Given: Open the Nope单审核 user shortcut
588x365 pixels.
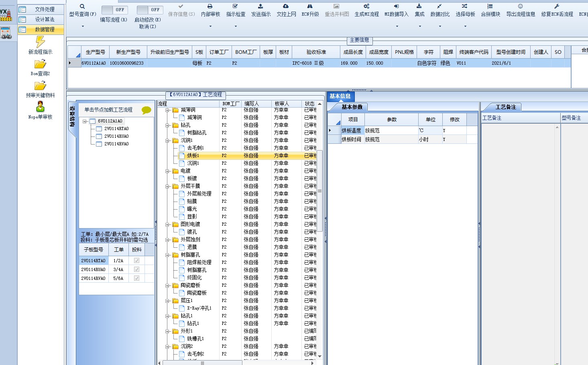Looking at the screenshot, I should coord(40,111).
